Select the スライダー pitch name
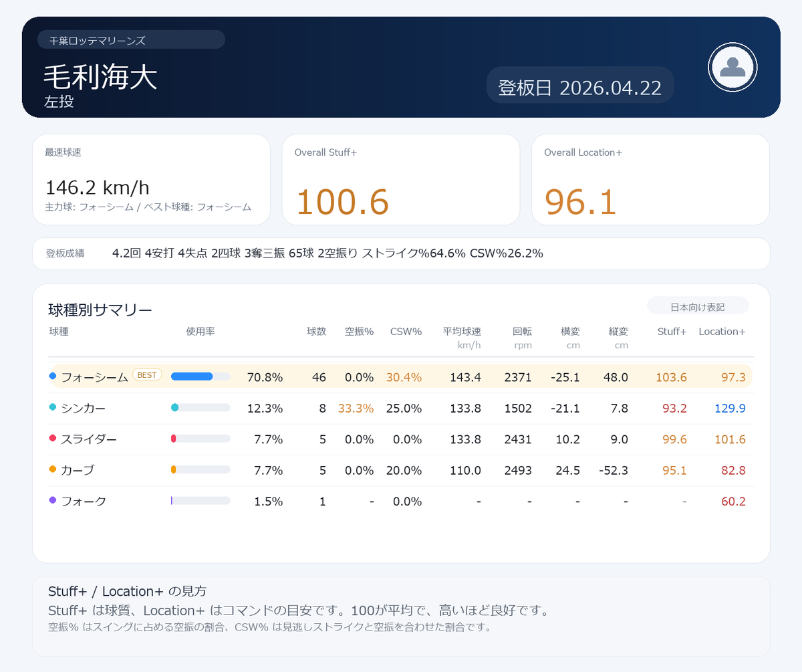802x672 pixels. [x=89, y=439]
